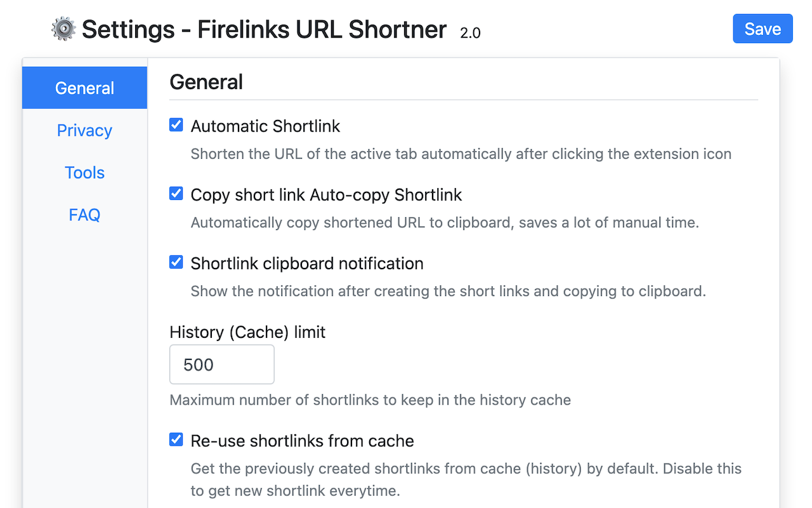Click the History (Cache) limit input field
The image size is (812, 508).
point(221,364)
